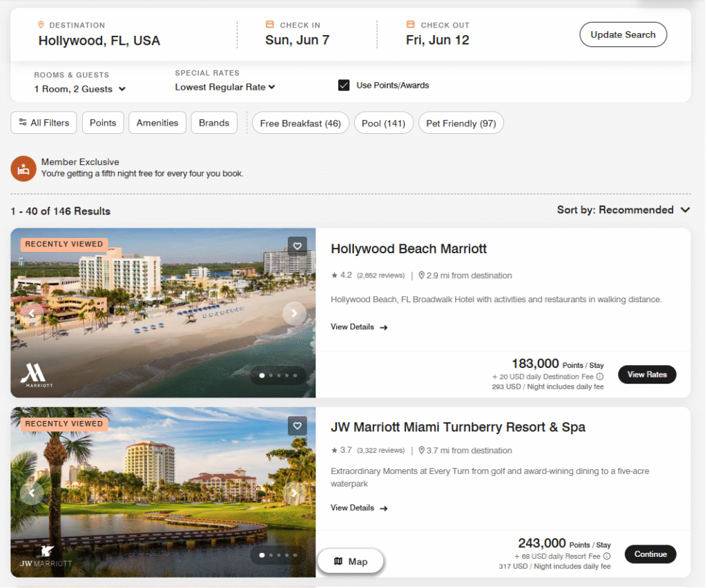The width and height of the screenshot is (707, 588).
Task: View Rates for Hollywood Beach Marriott
Action: (x=647, y=375)
